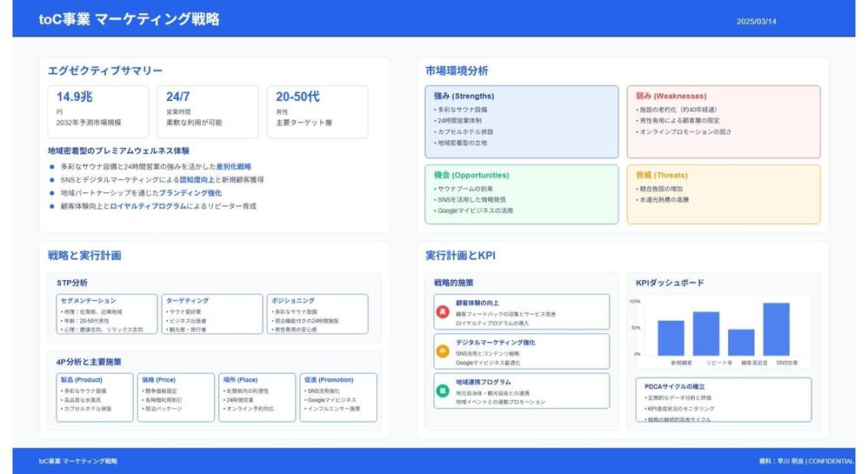This screenshot has width=868, height=474.
Task: Click the 場所 (Place) card title
Action: (240, 380)
